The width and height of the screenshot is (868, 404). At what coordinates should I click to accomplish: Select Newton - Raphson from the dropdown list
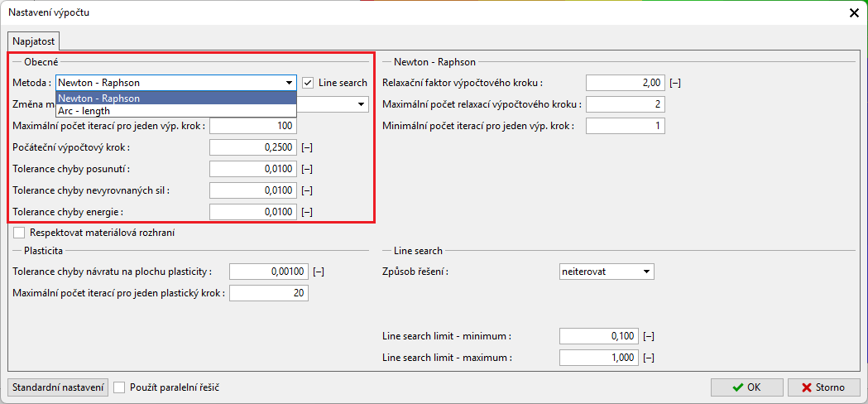pos(175,98)
